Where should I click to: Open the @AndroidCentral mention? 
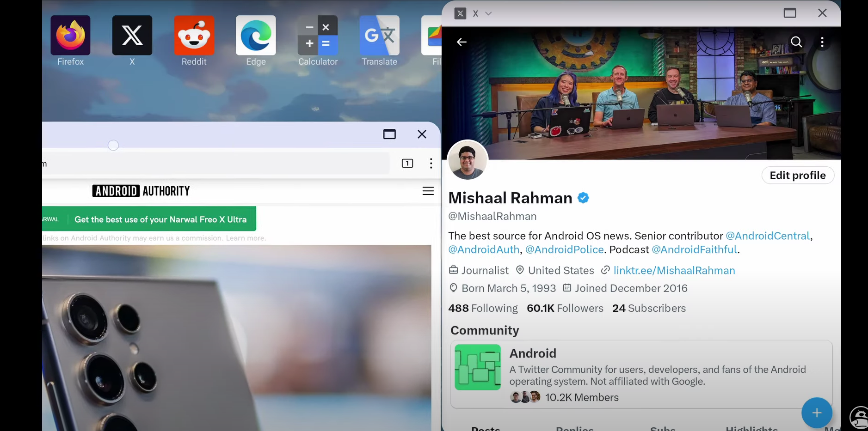(x=768, y=236)
